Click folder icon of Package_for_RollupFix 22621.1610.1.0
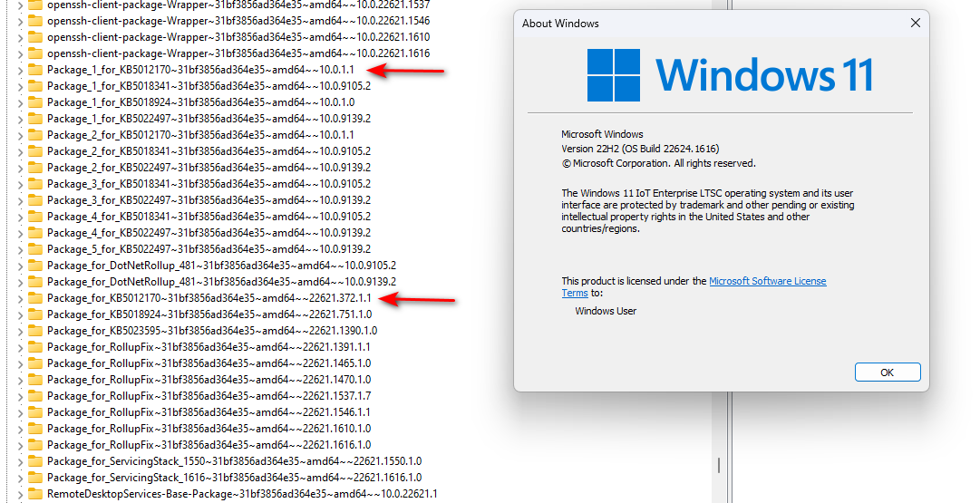Viewport: 980px width, 503px height. [35, 429]
